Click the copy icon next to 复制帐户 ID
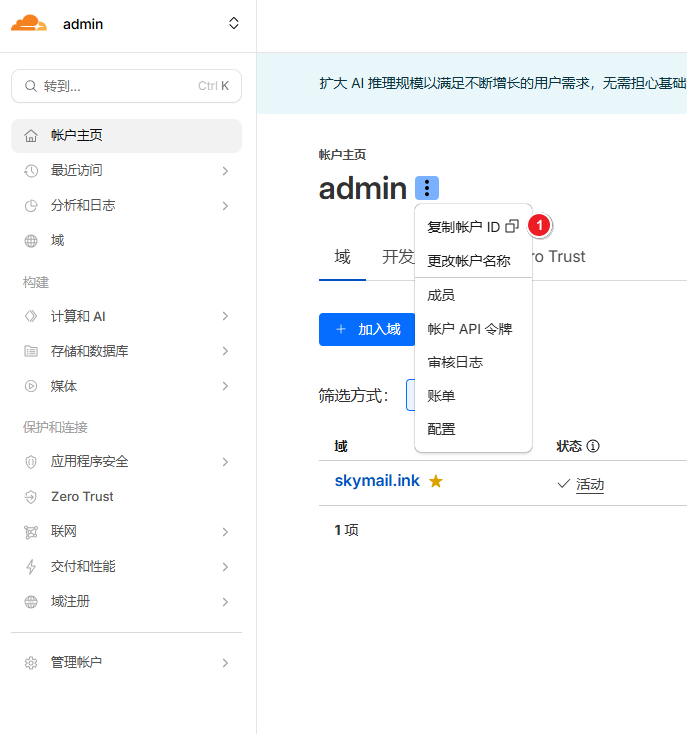Image resolution: width=687 pixels, height=734 pixels. pyautogui.click(x=512, y=227)
